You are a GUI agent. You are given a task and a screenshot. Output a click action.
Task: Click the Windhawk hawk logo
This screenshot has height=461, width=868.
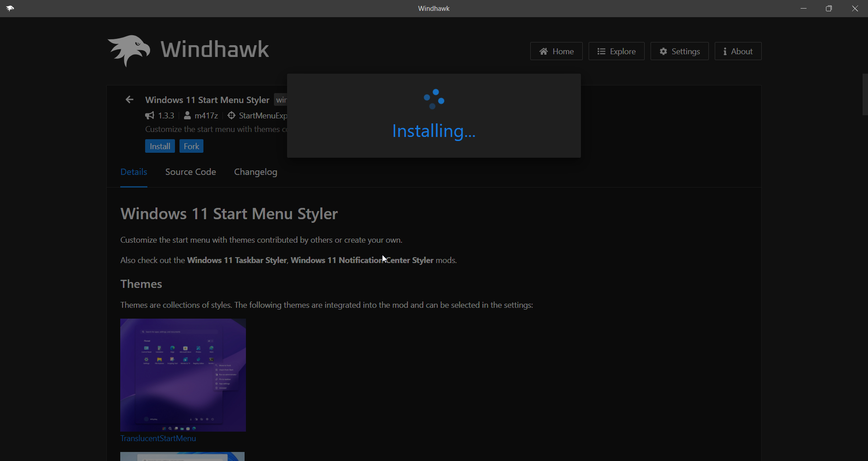coord(129,50)
